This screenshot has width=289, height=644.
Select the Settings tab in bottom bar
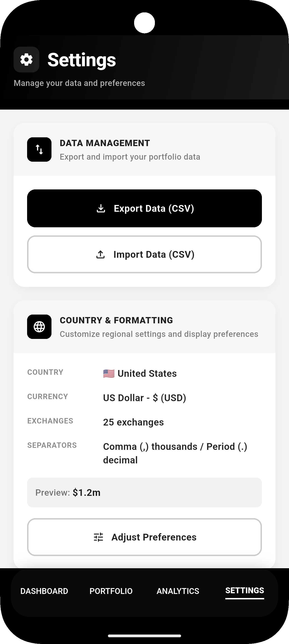(245, 591)
